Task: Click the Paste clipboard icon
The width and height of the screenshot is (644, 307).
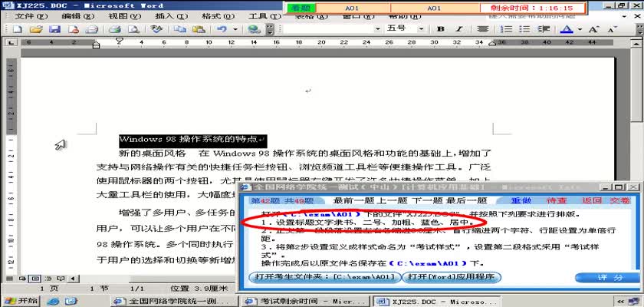Action: 199,29
